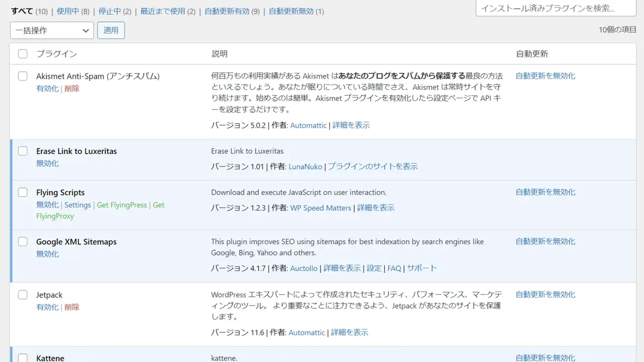Open Flying Scripts 詳細を表示 link
The height and width of the screenshot is (362, 644).
point(376,208)
